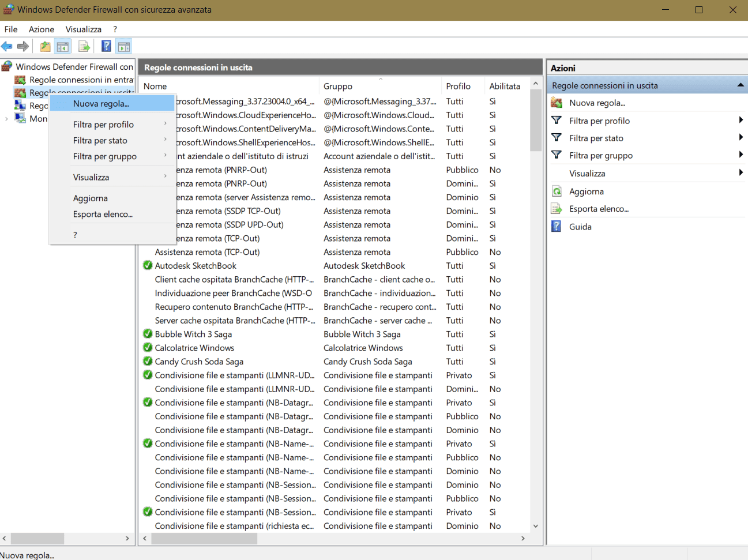This screenshot has height=560, width=748.
Task: Open Help via blue question mark icon
Action: [106, 47]
